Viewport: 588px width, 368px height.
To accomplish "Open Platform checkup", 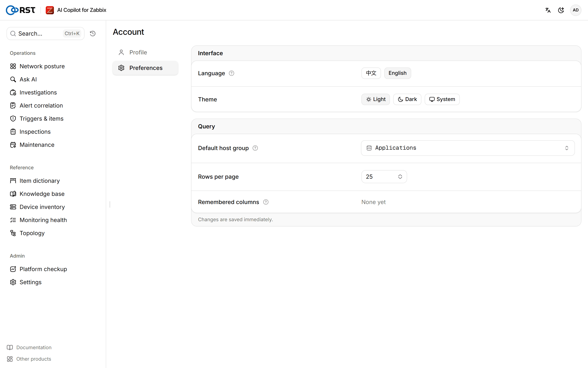I will (53, 269).
